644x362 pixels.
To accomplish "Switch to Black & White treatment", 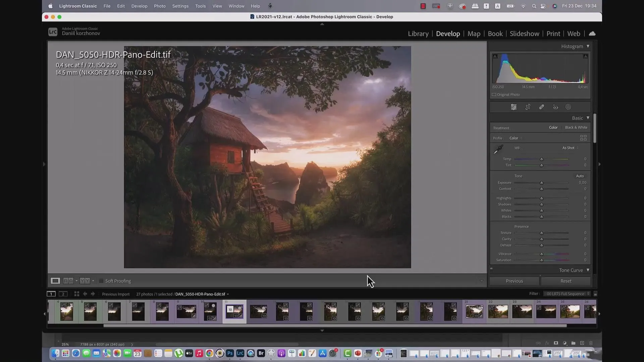I will [576, 127].
